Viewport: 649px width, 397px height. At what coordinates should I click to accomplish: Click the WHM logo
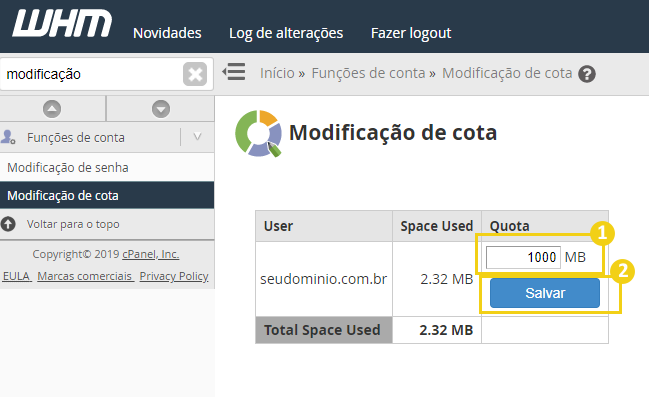(x=62, y=23)
